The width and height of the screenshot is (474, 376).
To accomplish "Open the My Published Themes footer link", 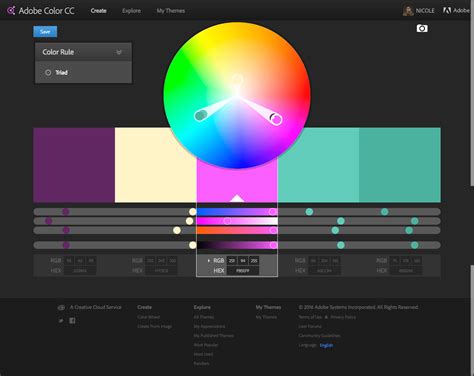I will pos(214,336).
